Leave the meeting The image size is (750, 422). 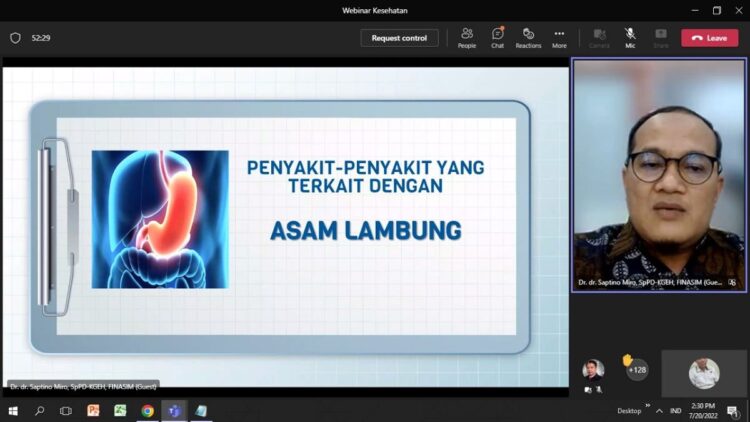[709, 38]
